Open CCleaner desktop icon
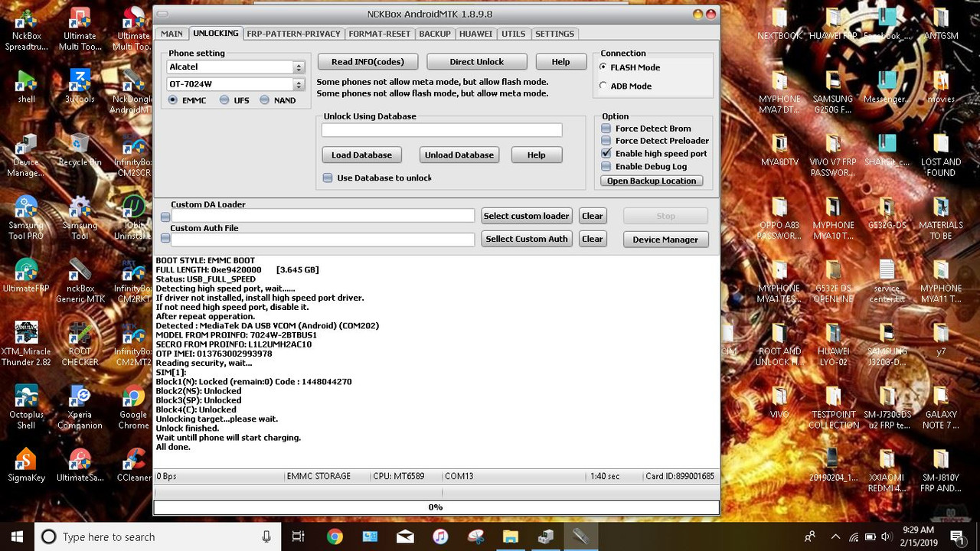 coord(133,465)
